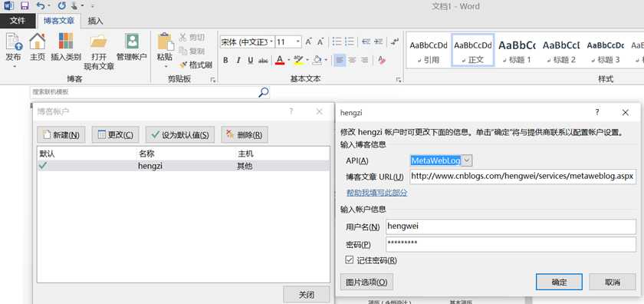Image resolution: width=644 pixels, height=304 pixels.
Task: Click Delete (删除) account button
Action: click(245, 135)
